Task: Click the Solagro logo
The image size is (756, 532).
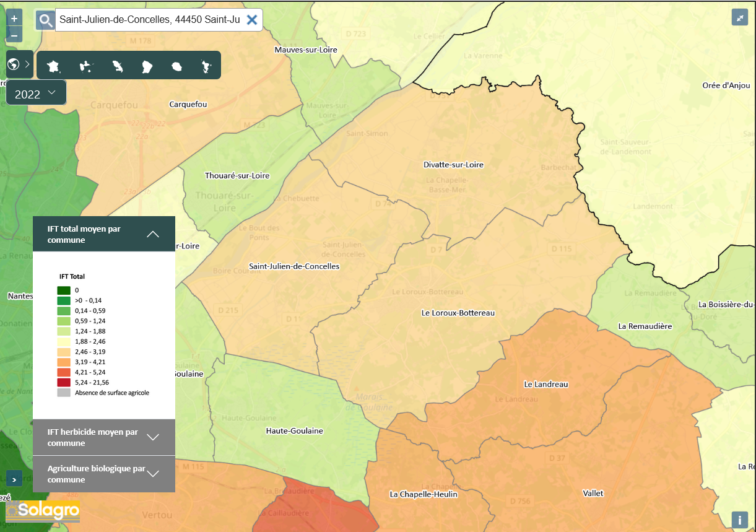Action: (43, 512)
